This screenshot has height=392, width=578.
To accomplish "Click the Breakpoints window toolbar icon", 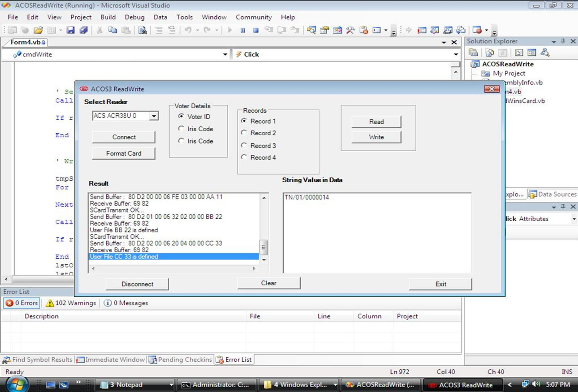I will [x=477, y=30].
